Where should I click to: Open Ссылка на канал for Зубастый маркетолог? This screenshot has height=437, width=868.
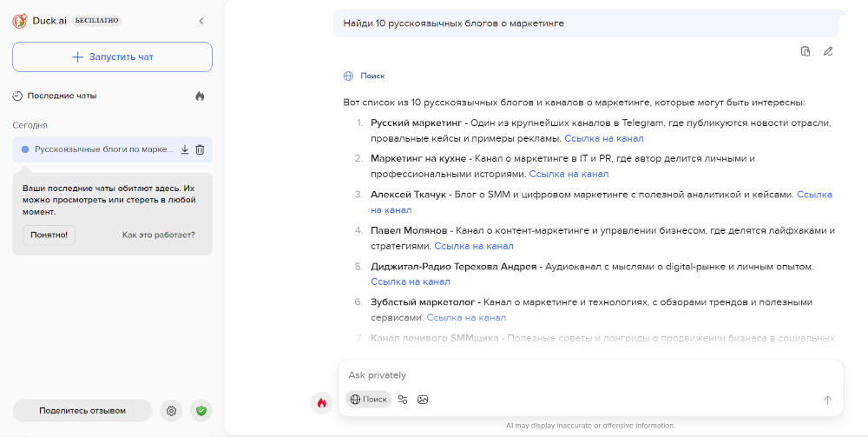466,318
